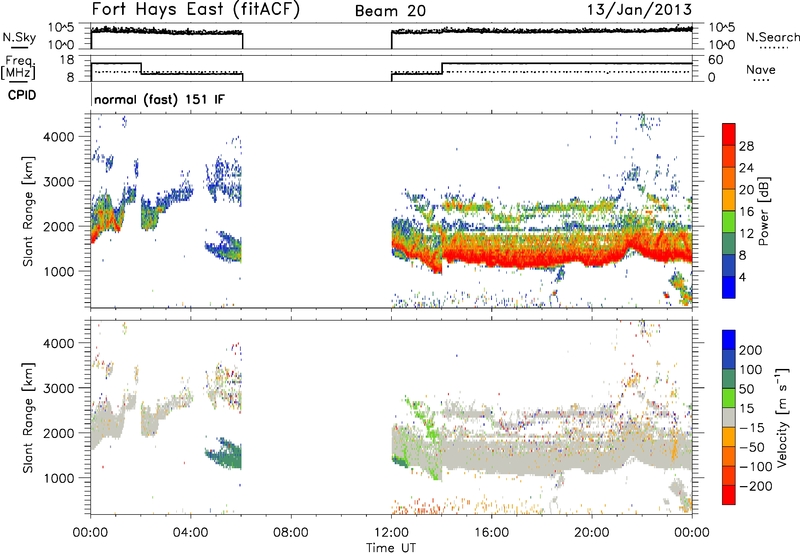Click the '200' tick on Velocity scale

751,350
